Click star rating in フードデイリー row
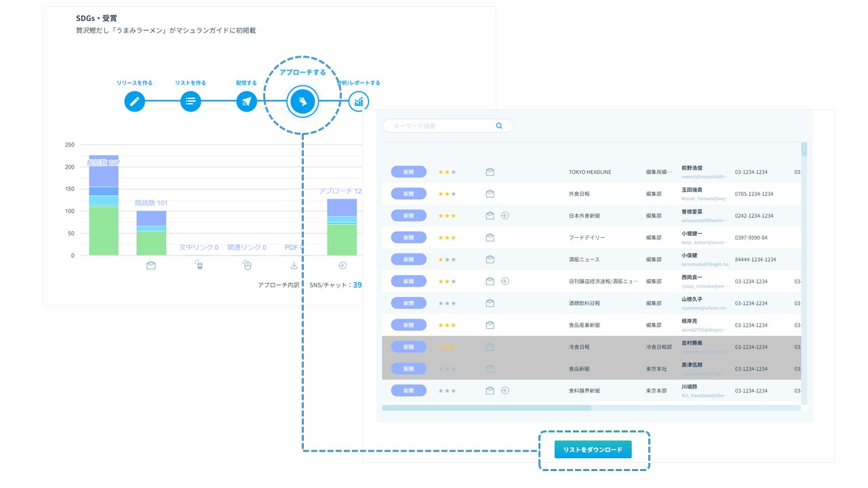868x488 pixels. point(447,238)
